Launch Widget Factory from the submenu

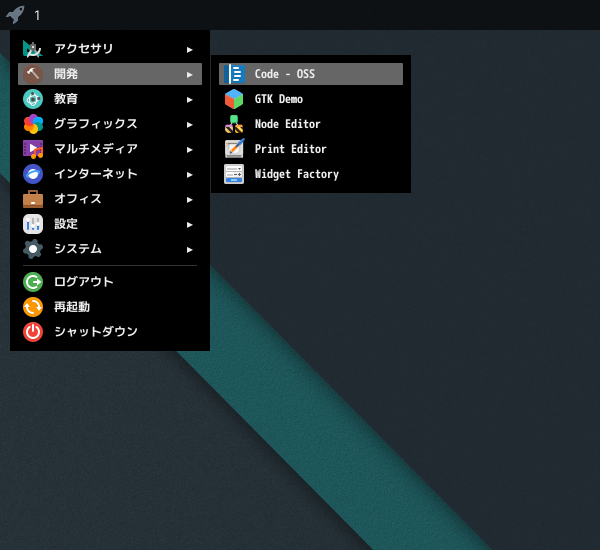pyautogui.click(x=311, y=174)
